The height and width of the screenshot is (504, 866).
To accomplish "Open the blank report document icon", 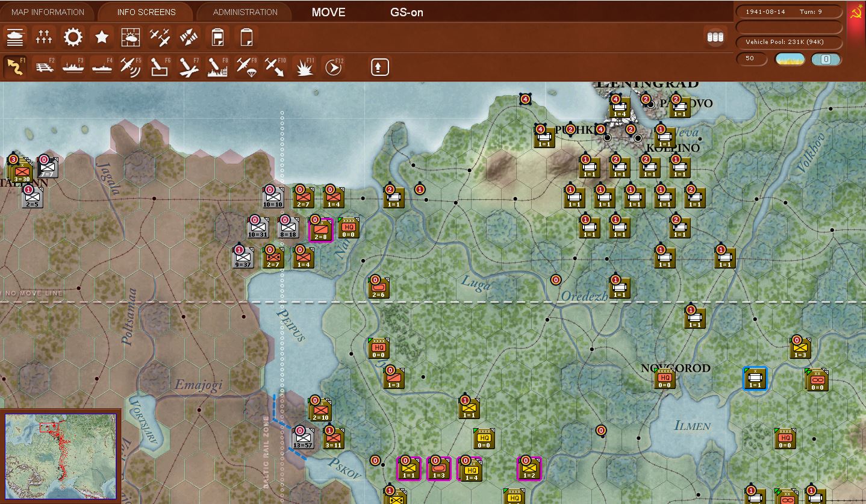I will [x=246, y=37].
